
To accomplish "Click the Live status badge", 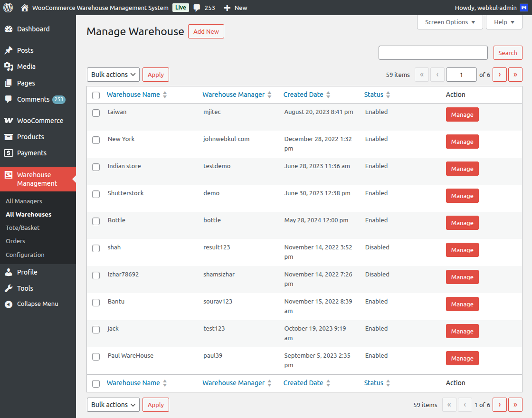I will [180, 8].
